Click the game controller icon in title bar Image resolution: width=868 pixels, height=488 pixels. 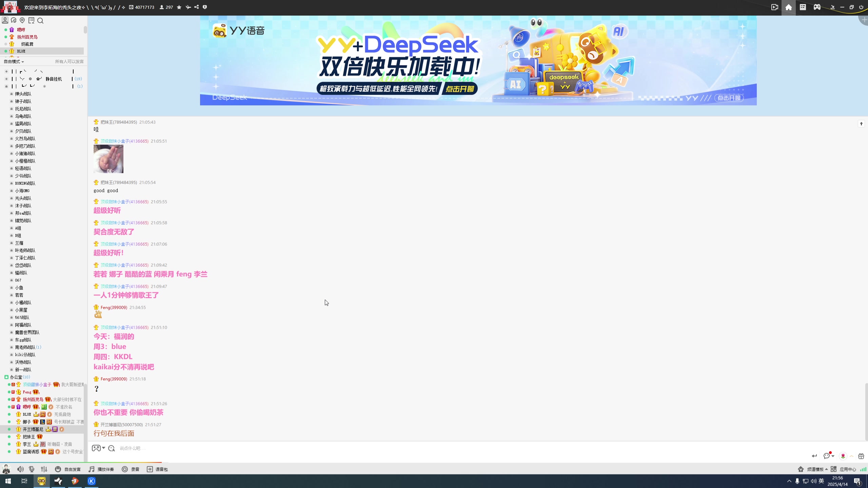pos(817,7)
